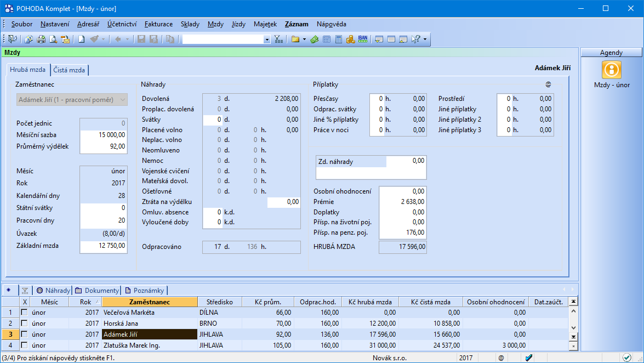Screen dimensions: 644x363
Task: Open the Poznámky tab
Action: [144, 291]
